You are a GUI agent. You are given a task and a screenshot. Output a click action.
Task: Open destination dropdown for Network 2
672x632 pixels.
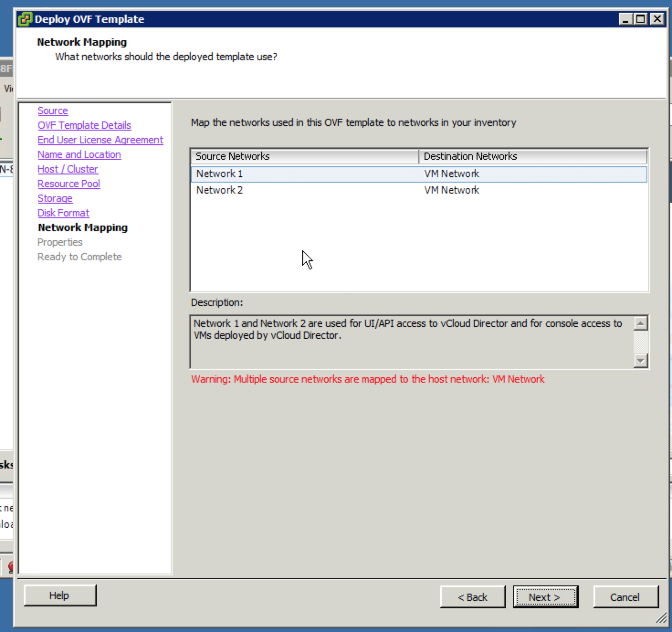click(532, 190)
